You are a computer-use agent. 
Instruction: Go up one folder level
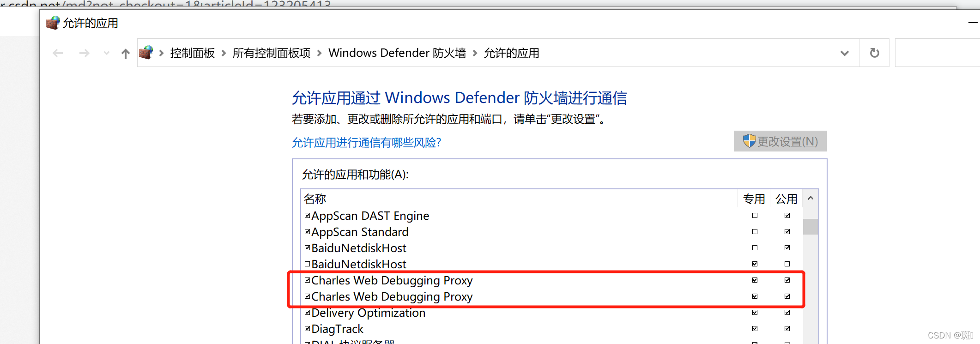126,54
